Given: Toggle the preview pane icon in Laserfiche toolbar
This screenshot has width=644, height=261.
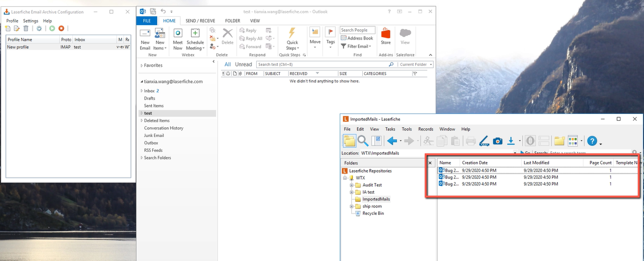Looking at the screenshot, I should (376, 140).
